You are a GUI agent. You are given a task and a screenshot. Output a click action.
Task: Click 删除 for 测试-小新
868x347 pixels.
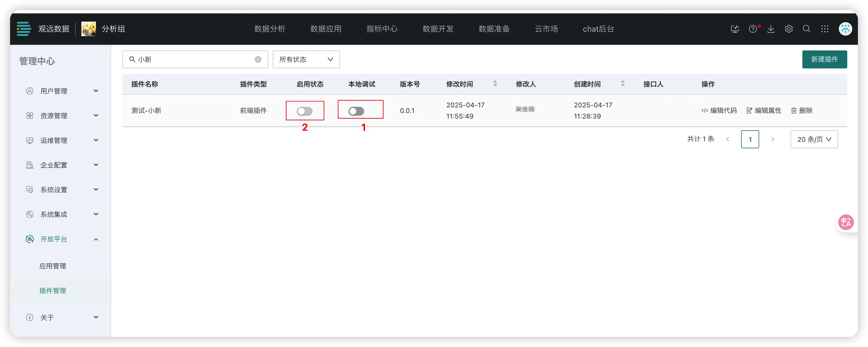802,111
